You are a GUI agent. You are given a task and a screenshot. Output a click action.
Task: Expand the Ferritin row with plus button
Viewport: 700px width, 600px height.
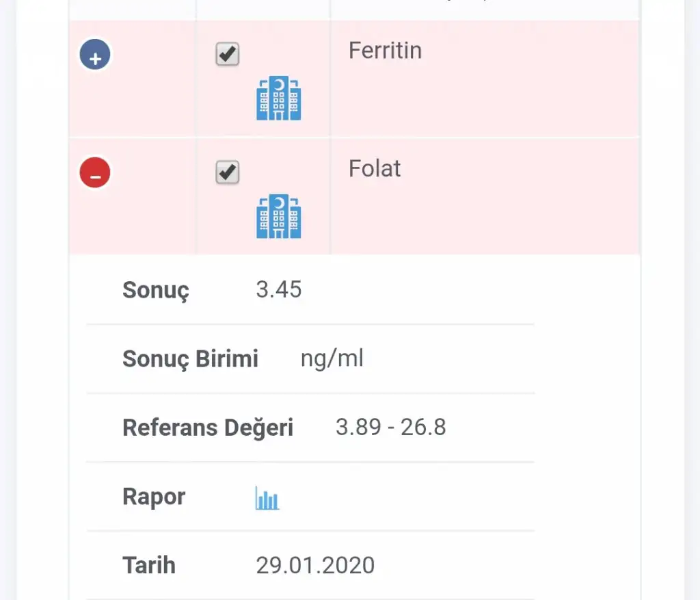click(x=96, y=56)
